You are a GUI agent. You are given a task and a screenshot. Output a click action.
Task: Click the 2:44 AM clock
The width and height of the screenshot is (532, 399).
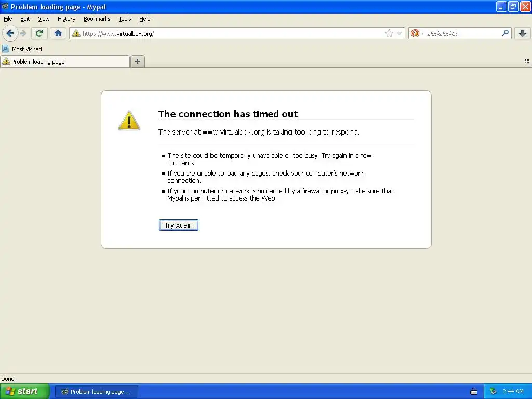pos(513,391)
